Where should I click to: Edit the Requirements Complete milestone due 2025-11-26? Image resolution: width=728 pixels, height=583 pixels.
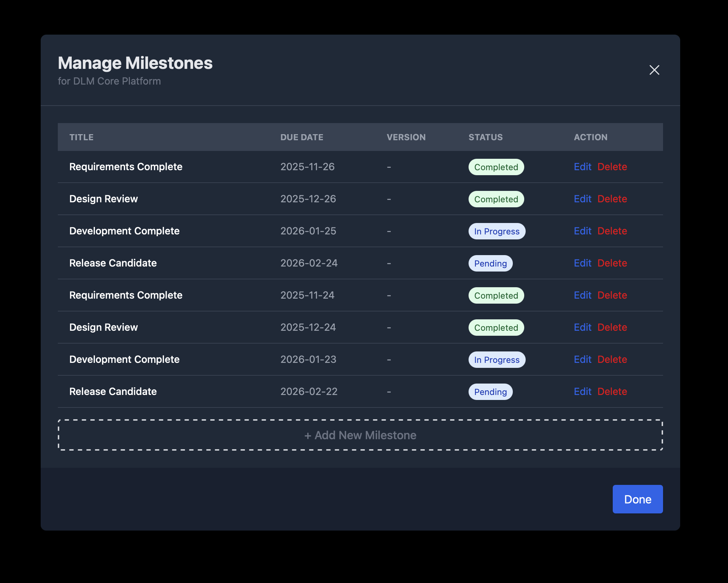582,167
